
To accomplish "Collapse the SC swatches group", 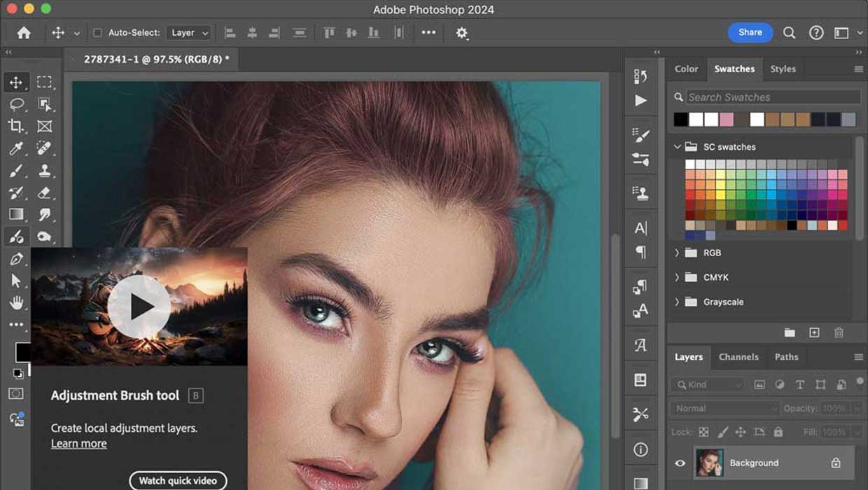I will 677,147.
